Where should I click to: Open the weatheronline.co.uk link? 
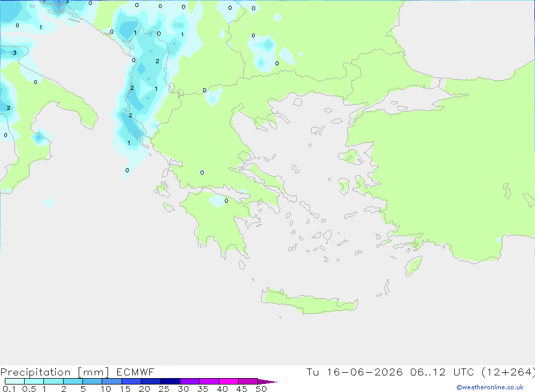click(490, 387)
